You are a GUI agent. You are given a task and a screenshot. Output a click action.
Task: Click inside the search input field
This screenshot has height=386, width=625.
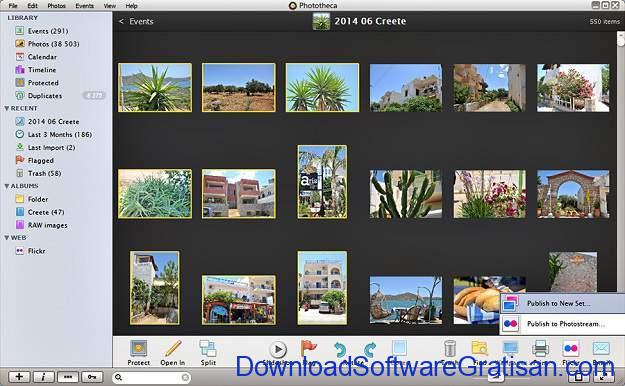pos(151,377)
